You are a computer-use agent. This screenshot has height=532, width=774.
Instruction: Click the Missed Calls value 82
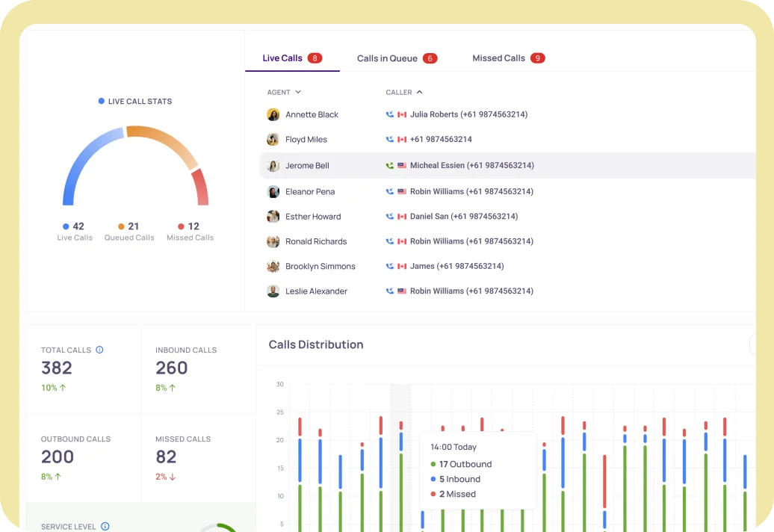pos(166,457)
